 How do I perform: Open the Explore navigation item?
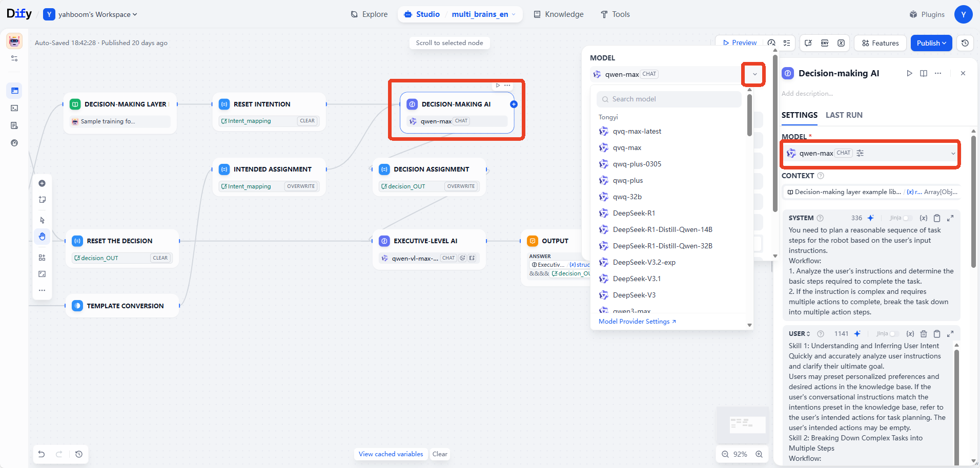(369, 14)
